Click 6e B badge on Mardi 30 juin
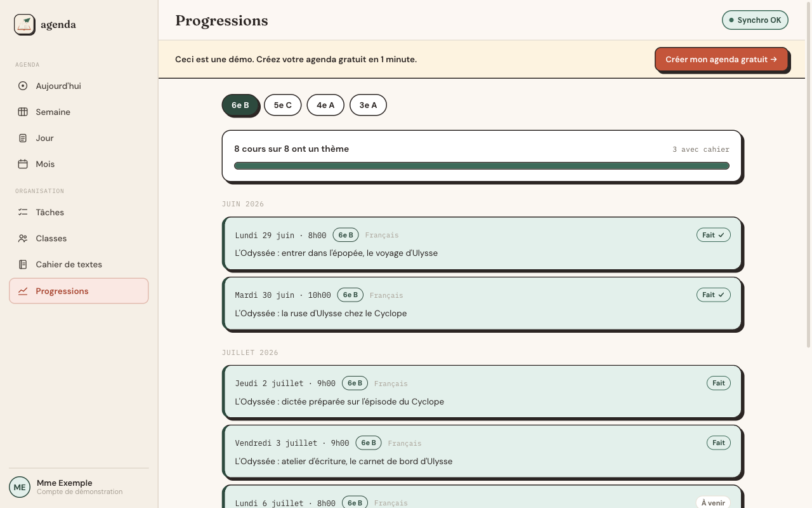This screenshot has width=812, height=508. (350, 295)
